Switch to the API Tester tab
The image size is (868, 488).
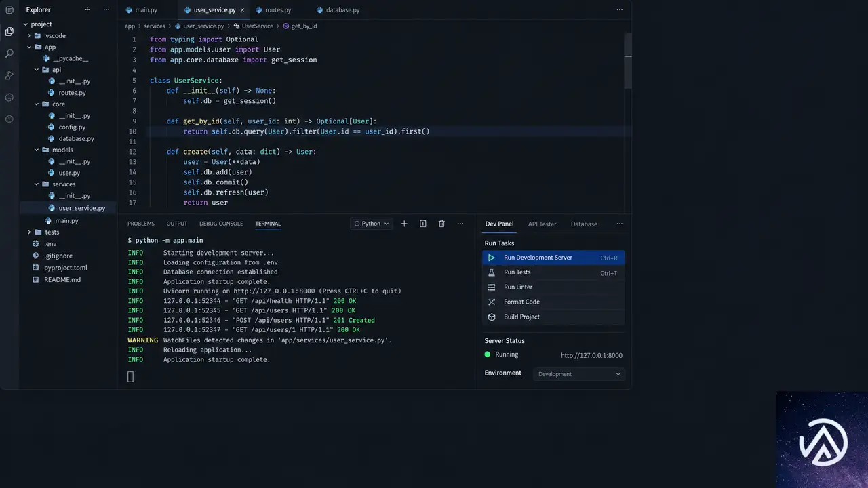coord(542,224)
